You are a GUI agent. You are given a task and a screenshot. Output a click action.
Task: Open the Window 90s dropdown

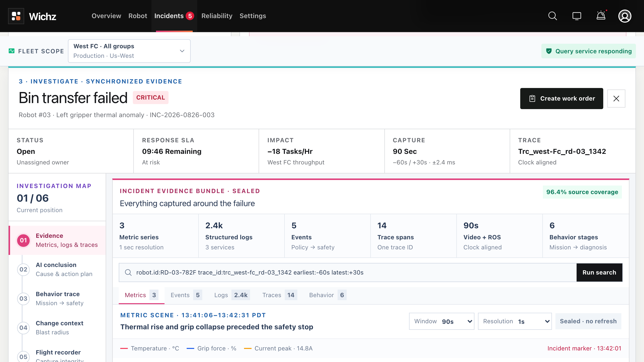pyautogui.click(x=442, y=321)
